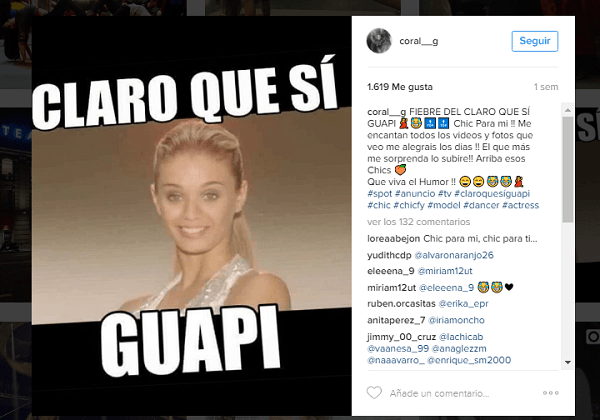Open the three-dots more options menu
This screenshot has height=420, width=600.
(x=551, y=393)
